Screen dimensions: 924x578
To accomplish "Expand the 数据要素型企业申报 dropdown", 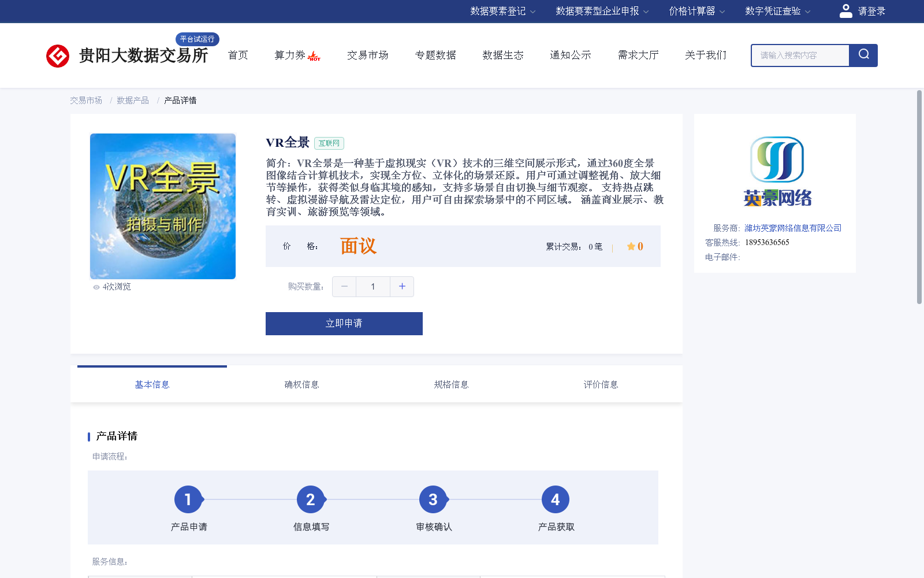I will pos(602,11).
